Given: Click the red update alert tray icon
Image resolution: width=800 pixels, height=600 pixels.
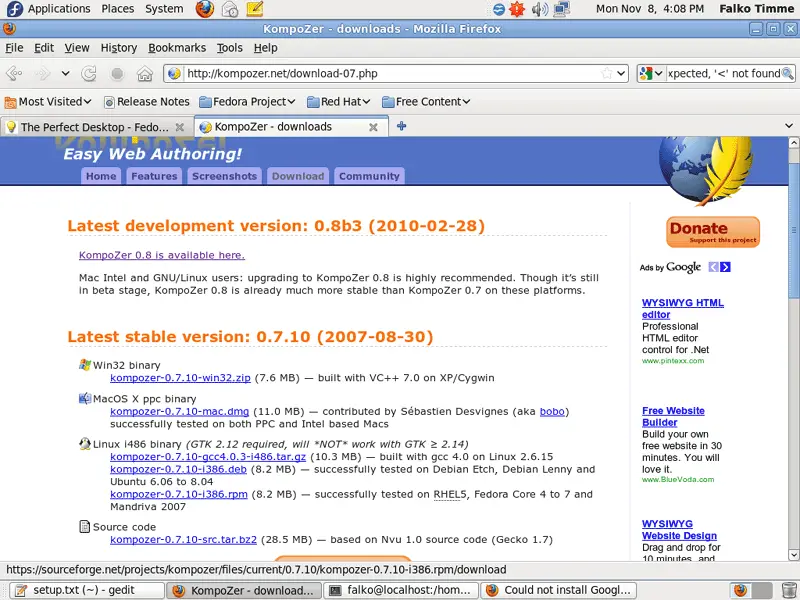Looking at the screenshot, I should [x=517, y=9].
